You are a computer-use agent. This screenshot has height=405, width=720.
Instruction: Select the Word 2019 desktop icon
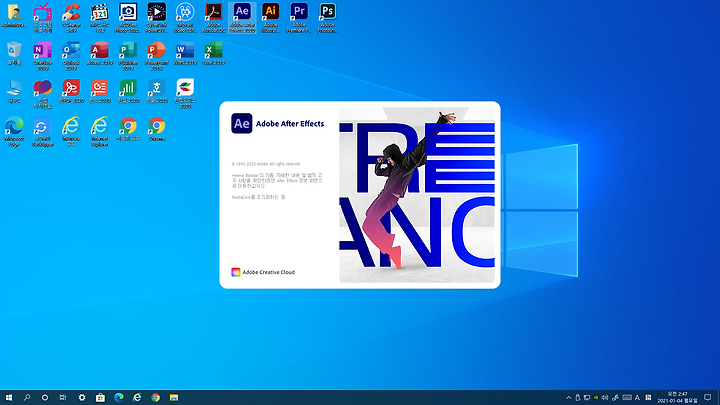pos(185,53)
